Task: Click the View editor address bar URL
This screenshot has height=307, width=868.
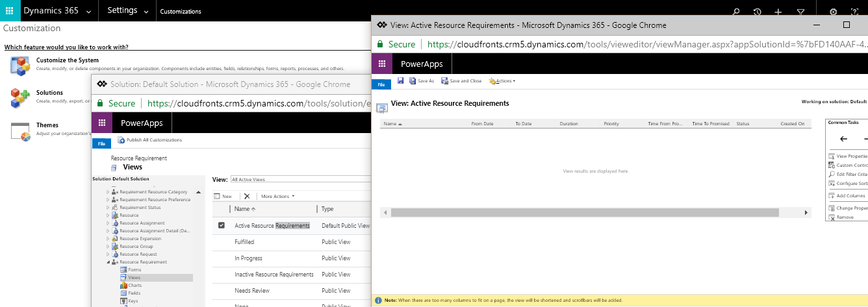Action: [647, 44]
